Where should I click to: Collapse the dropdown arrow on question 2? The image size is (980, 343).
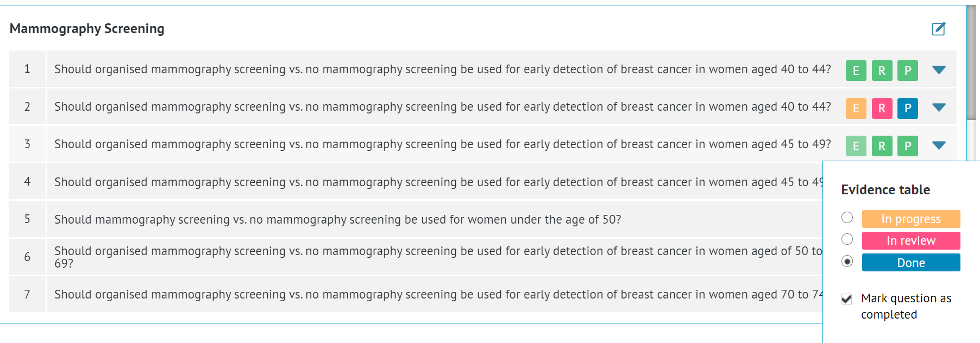(x=939, y=107)
